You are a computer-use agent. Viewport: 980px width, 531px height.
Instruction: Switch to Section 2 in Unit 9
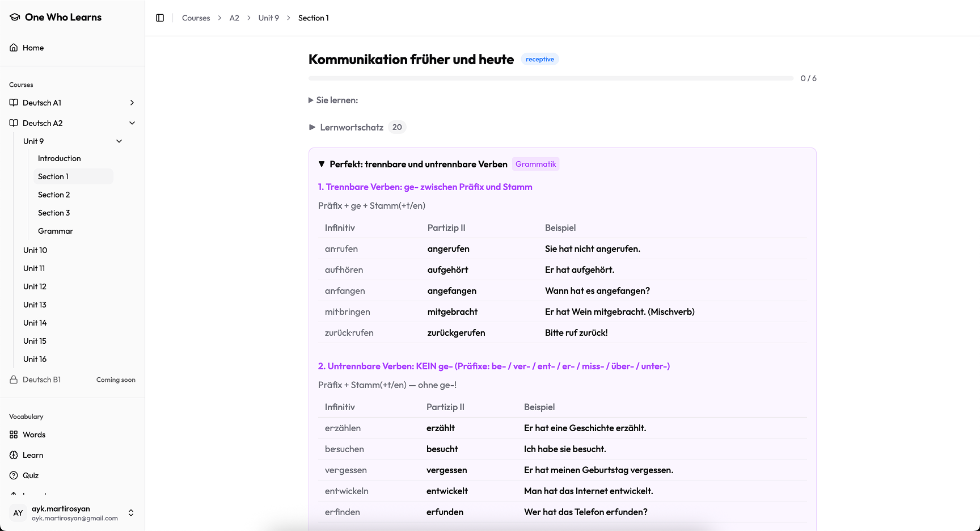[x=54, y=195]
